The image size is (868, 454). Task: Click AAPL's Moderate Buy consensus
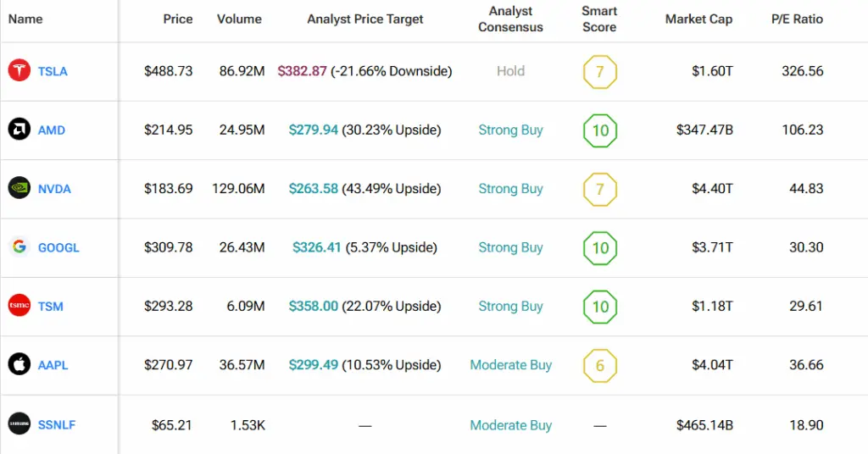tap(510, 365)
